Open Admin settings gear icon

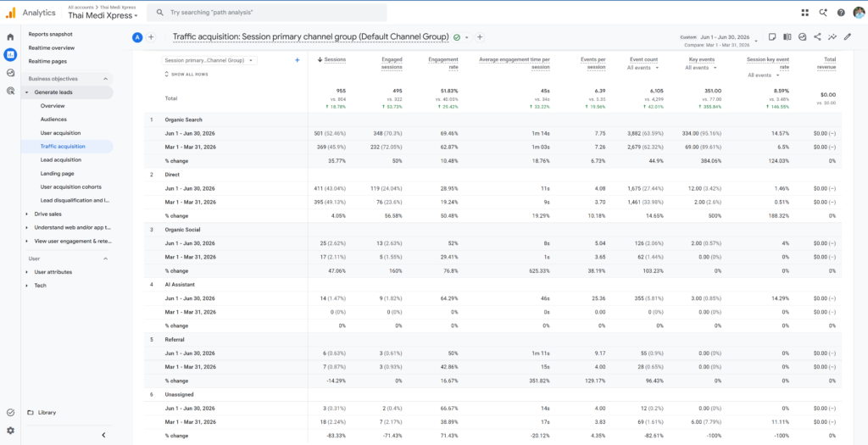[10, 430]
